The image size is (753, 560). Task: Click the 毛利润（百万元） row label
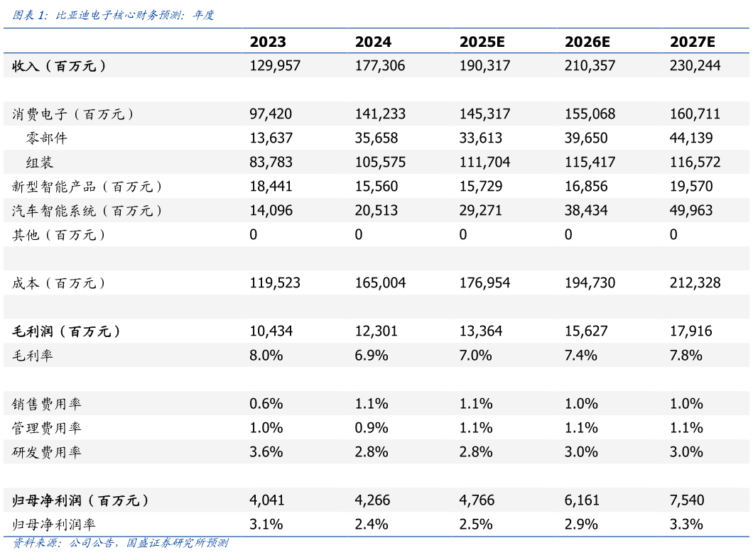(x=66, y=331)
